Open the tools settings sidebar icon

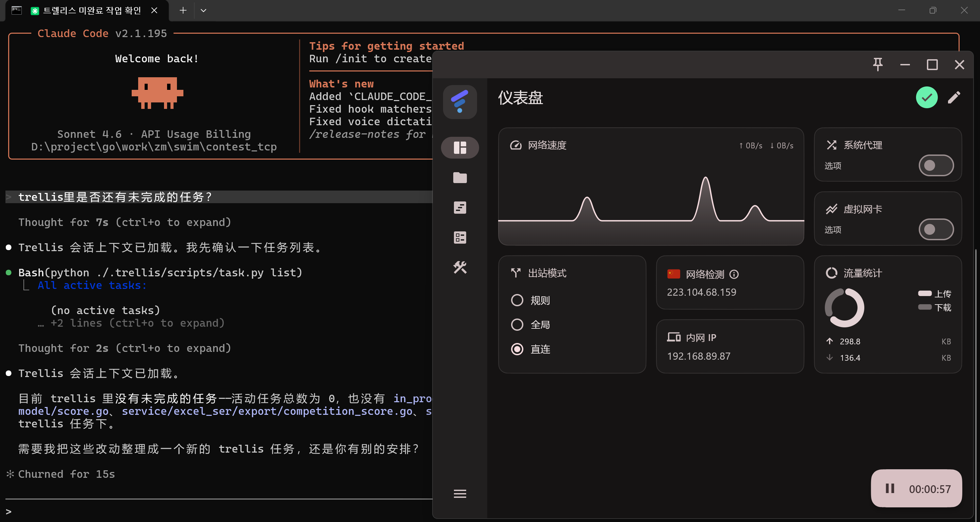460,267
